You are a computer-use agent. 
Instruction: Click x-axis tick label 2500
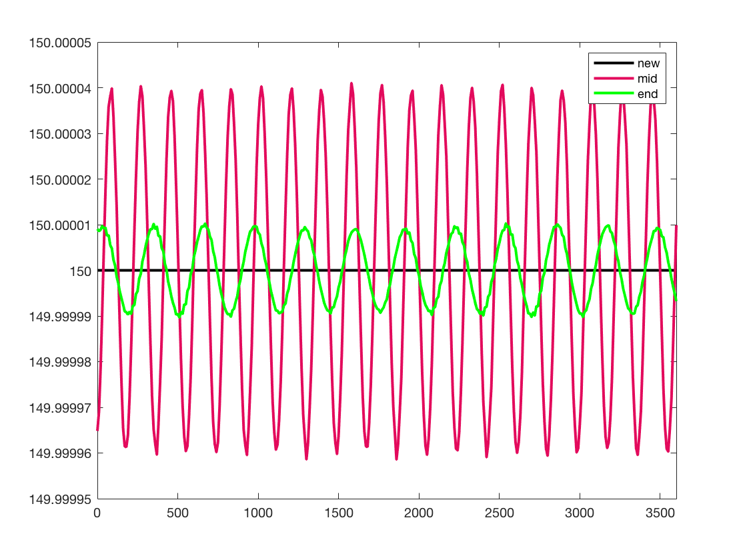[500, 513]
